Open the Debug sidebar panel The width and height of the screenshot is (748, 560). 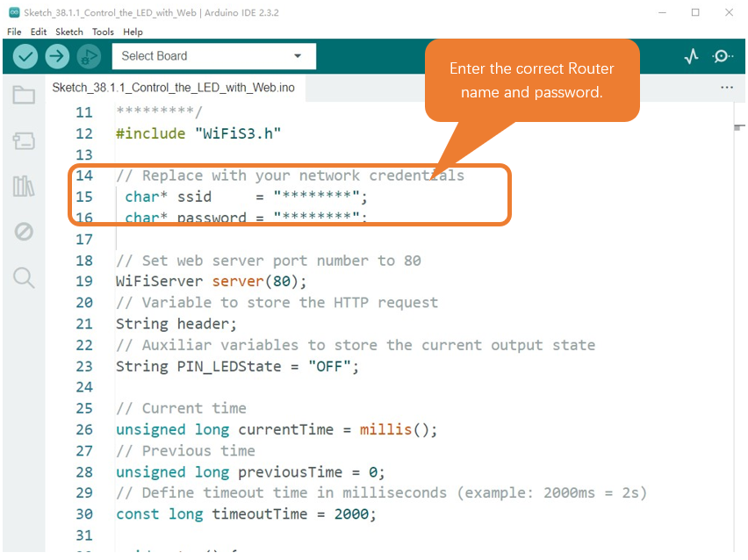click(x=24, y=232)
